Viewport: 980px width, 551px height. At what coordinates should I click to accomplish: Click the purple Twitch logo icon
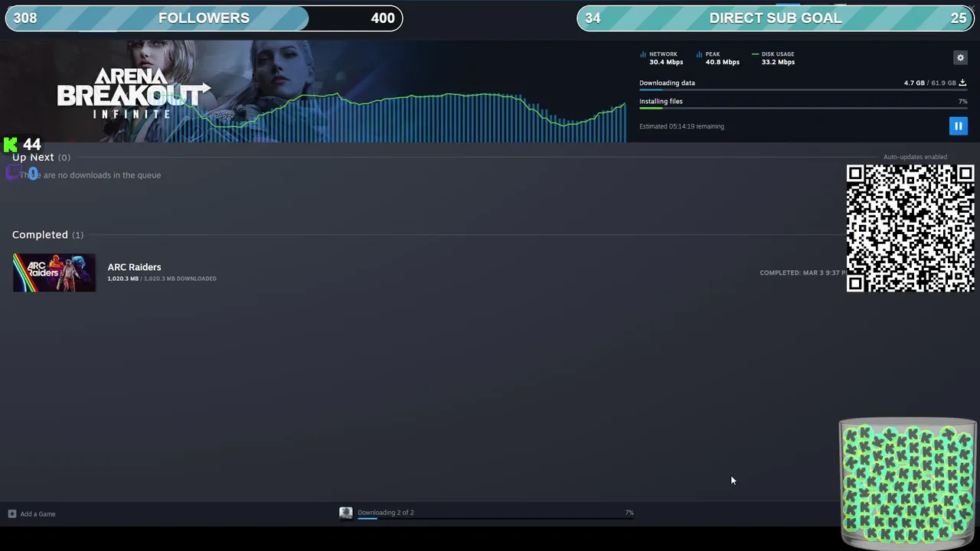point(13,173)
